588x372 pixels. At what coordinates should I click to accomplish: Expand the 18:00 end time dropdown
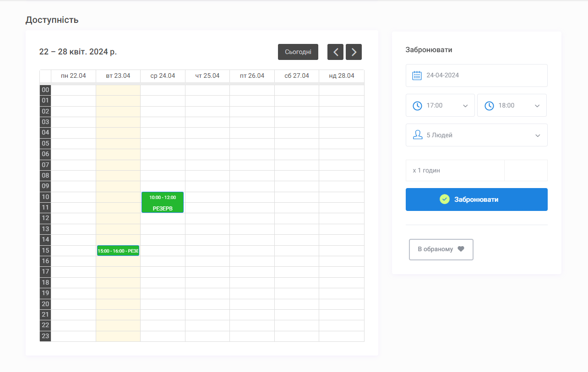click(x=512, y=106)
